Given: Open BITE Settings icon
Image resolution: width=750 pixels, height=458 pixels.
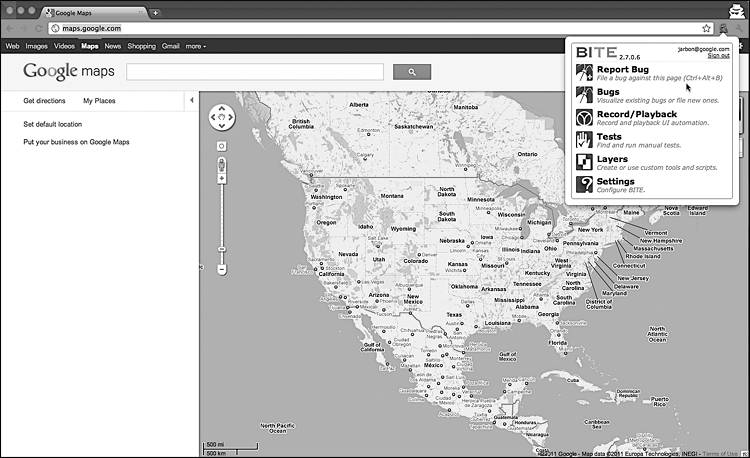Looking at the screenshot, I should pos(584,185).
